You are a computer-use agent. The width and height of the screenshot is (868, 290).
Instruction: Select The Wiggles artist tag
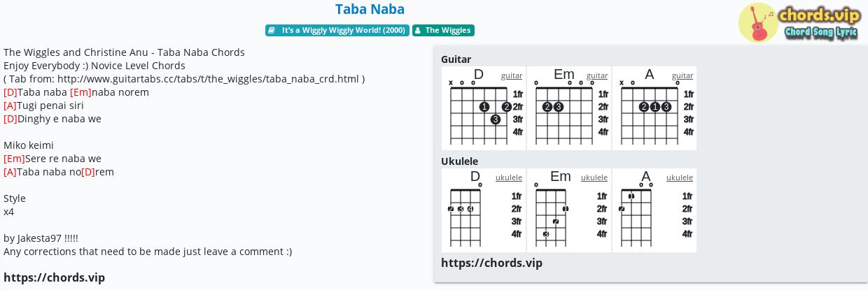[x=447, y=31]
